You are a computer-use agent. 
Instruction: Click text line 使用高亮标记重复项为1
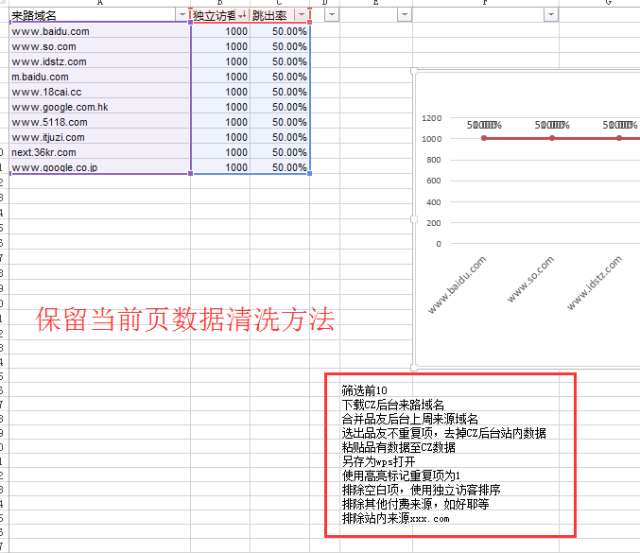(401, 475)
